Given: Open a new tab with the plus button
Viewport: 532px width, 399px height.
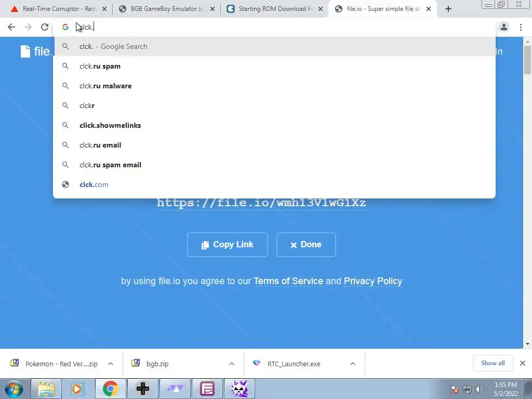Looking at the screenshot, I should point(448,9).
